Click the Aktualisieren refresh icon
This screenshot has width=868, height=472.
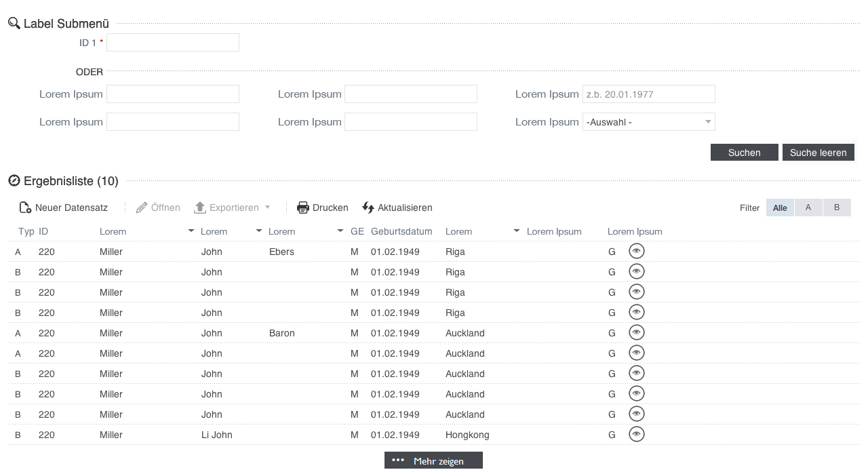coord(368,208)
